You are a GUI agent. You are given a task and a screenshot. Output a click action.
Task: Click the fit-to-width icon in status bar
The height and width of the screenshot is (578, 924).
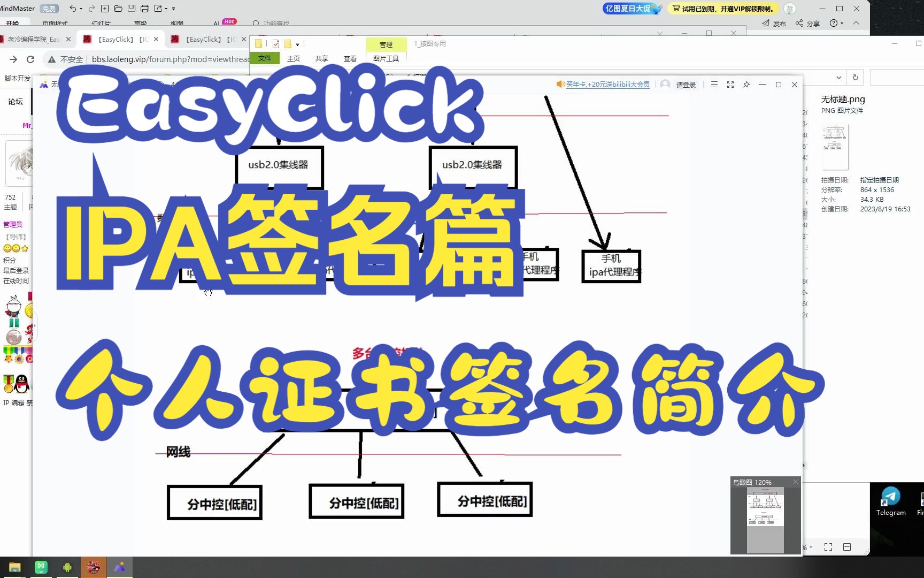tap(847, 547)
